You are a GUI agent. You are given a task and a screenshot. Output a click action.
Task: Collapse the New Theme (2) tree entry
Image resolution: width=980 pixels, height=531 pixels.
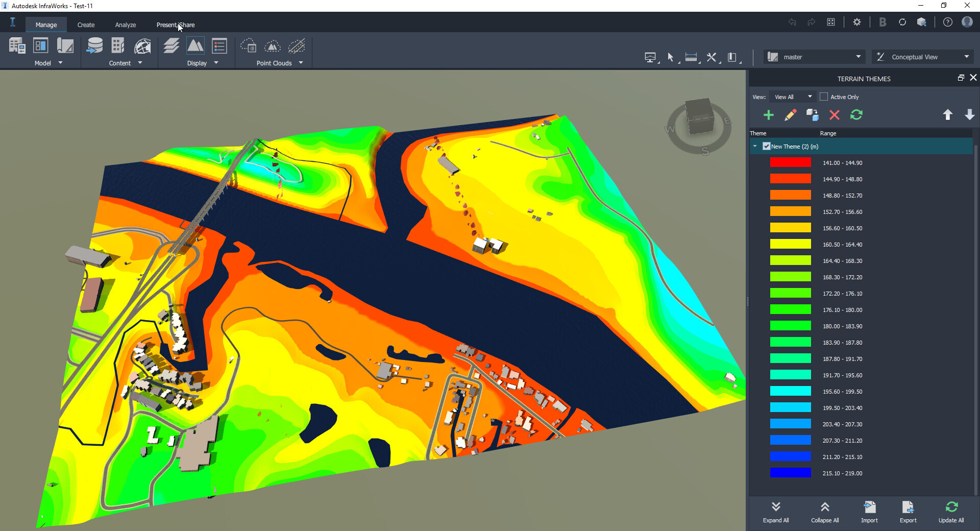coord(755,146)
